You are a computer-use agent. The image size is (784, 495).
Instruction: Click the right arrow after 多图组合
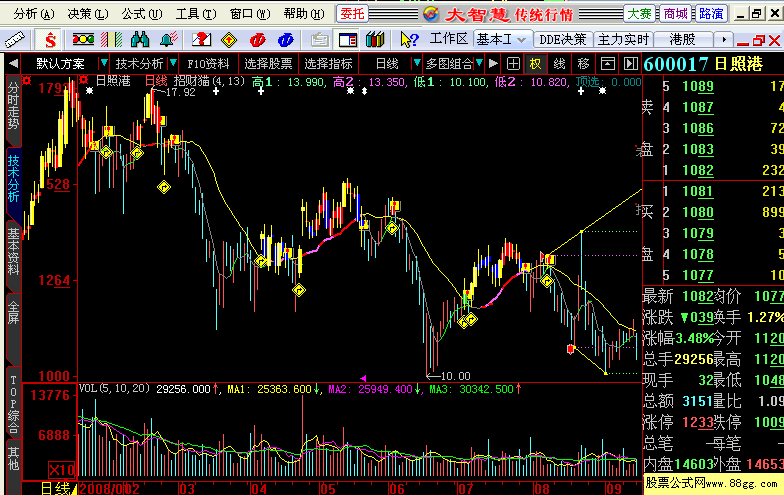tap(493, 64)
